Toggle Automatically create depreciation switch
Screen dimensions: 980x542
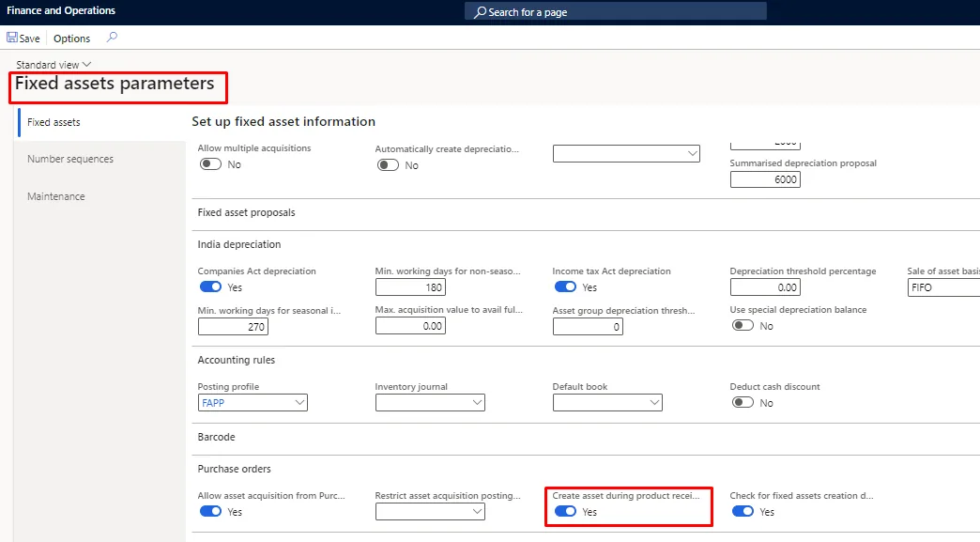(x=388, y=165)
